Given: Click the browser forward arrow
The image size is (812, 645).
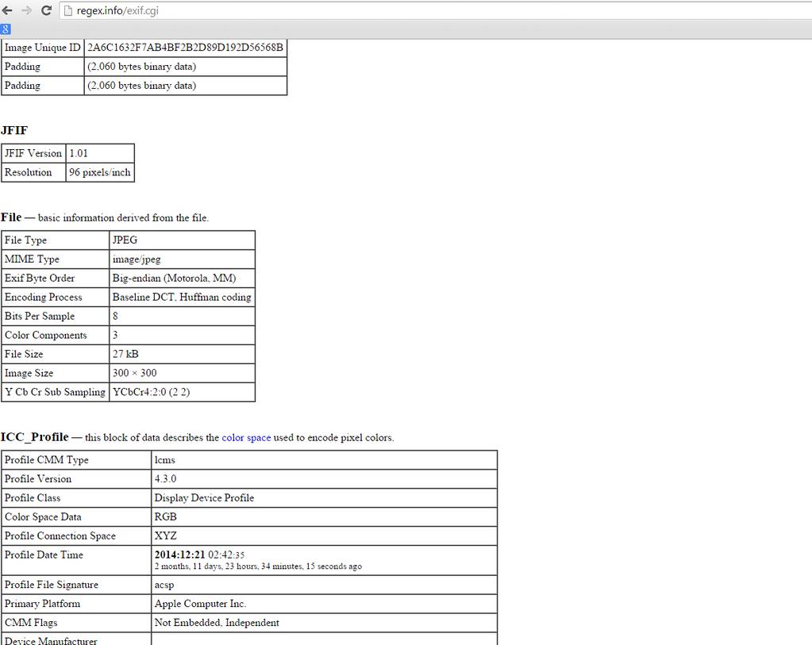Looking at the screenshot, I should (x=27, y=10).
